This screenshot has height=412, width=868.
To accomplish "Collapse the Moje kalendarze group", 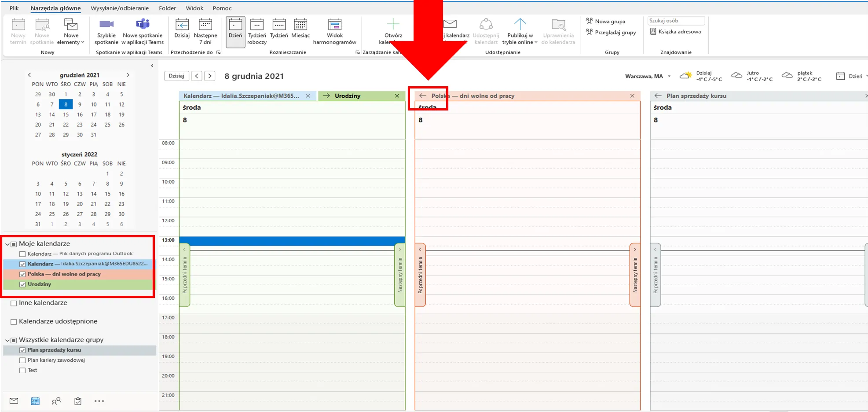I will coord(7,244).
